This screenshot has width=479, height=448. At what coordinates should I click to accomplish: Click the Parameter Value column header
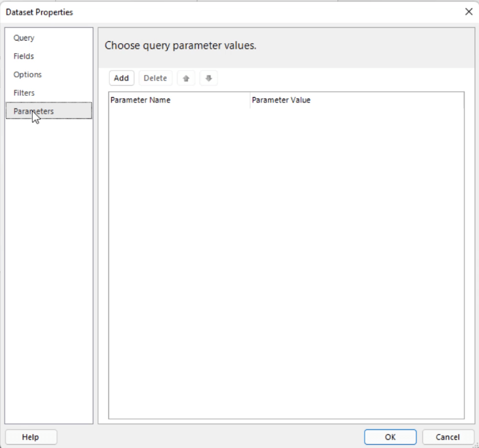[357, 100]
